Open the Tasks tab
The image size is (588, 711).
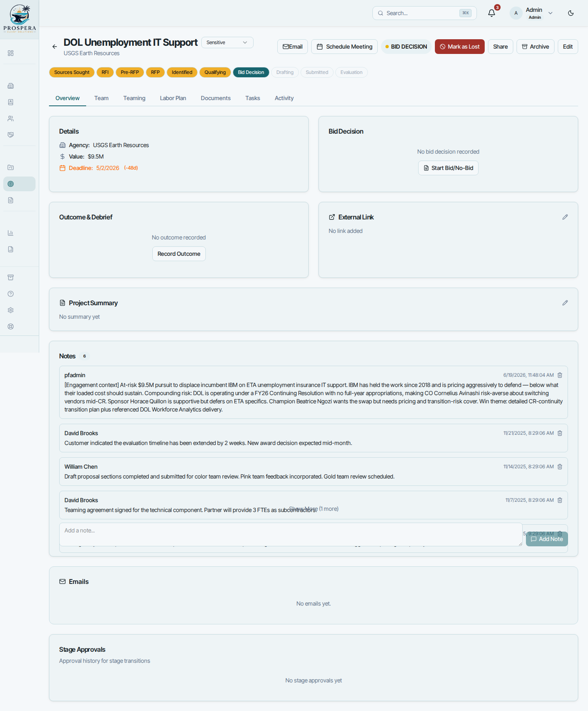click(253, 98)
